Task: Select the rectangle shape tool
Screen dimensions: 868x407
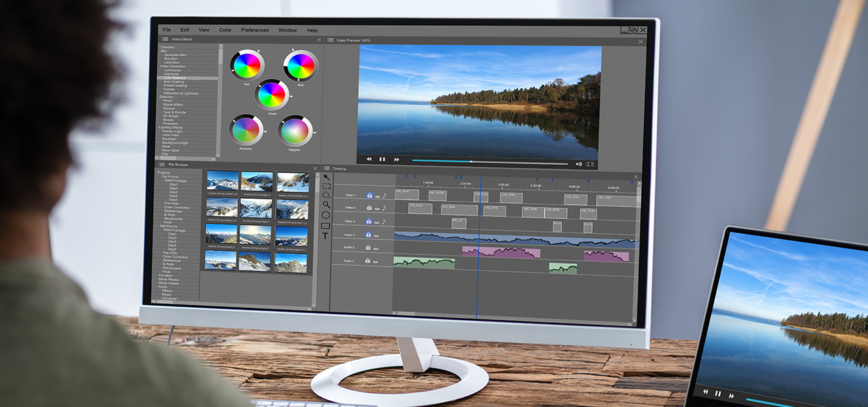Action: [x=325, y=226]
